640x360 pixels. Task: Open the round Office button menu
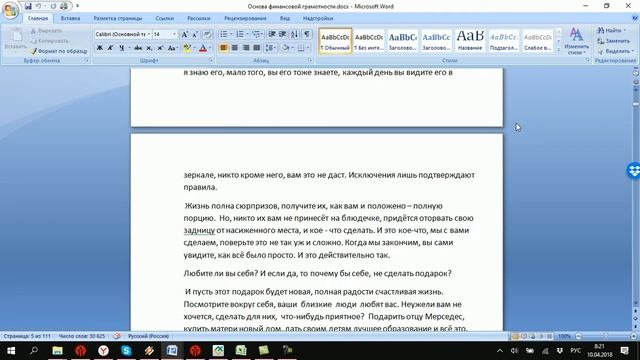point(11,11)
